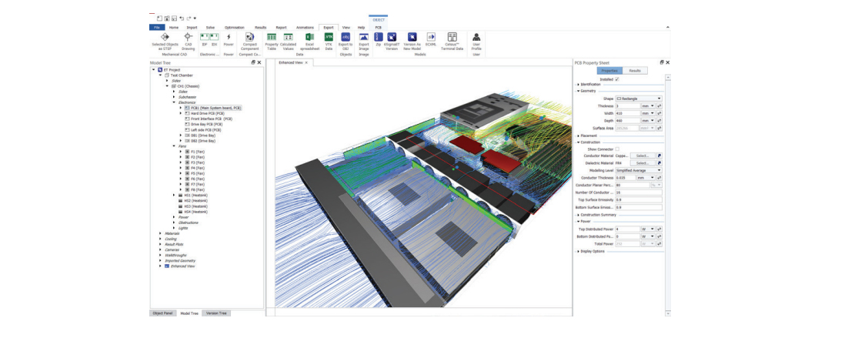Open the User Profile

pyautogui.click(x=476, y=42)
